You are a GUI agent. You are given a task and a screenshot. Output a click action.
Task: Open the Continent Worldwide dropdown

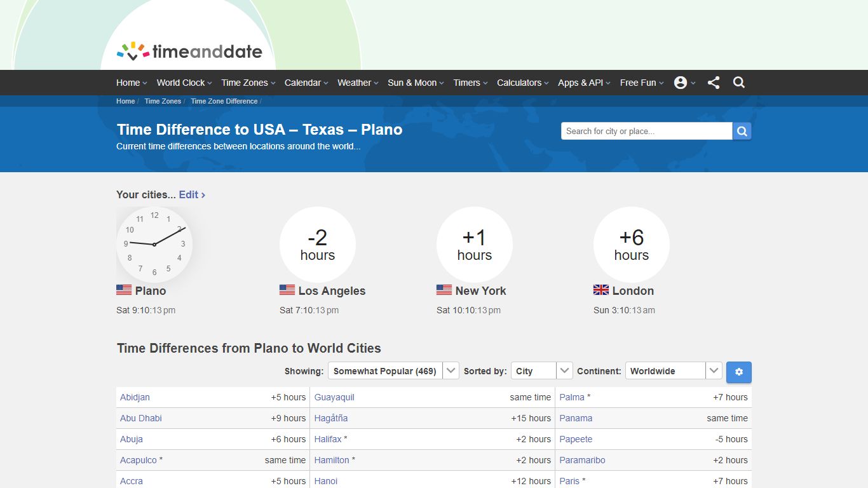click(674, 371)
